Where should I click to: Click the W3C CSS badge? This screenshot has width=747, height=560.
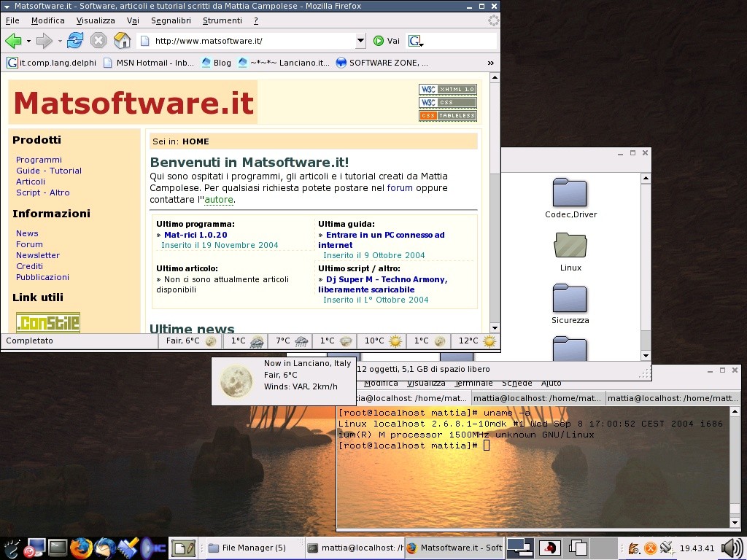[448, 102]
